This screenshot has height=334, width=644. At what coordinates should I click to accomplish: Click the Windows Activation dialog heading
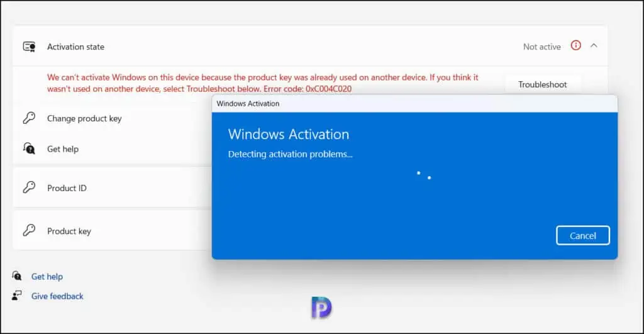[x=289, y=134]
